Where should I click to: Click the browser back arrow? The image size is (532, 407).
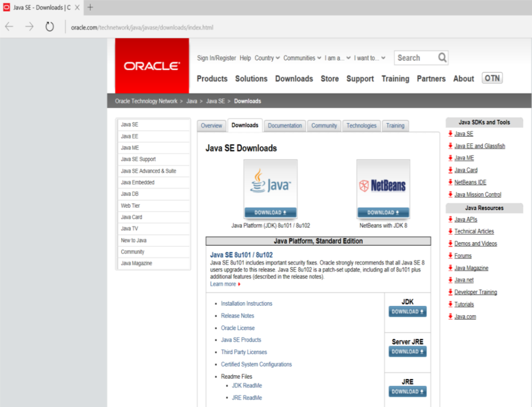pyautogui.click(x=9, y=26)
